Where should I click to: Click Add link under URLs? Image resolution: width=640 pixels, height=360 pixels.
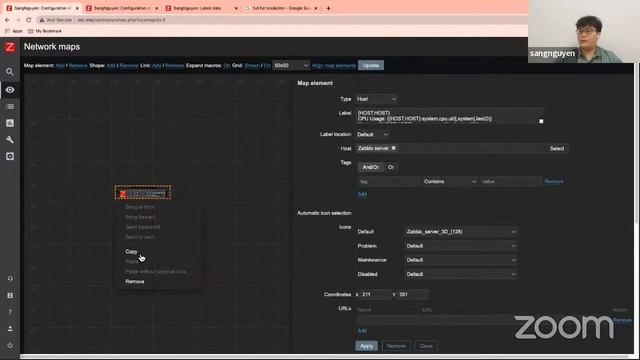coord(362,331)
